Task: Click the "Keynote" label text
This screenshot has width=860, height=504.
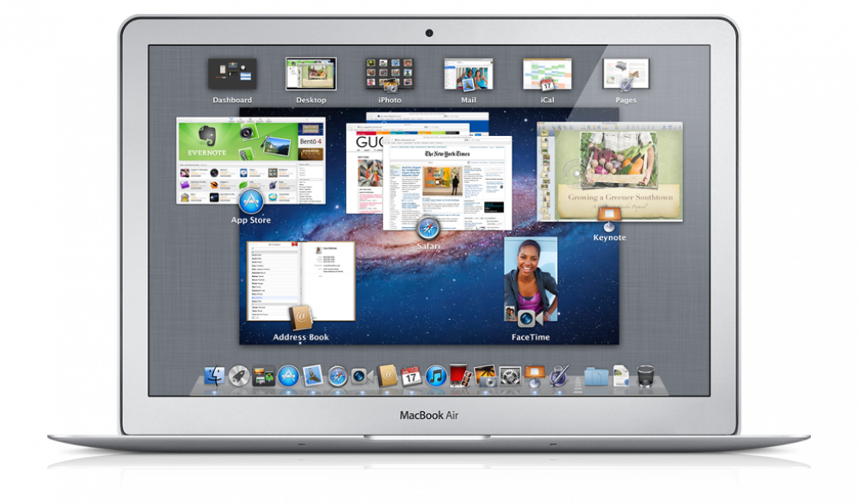Action: [610, 237]
